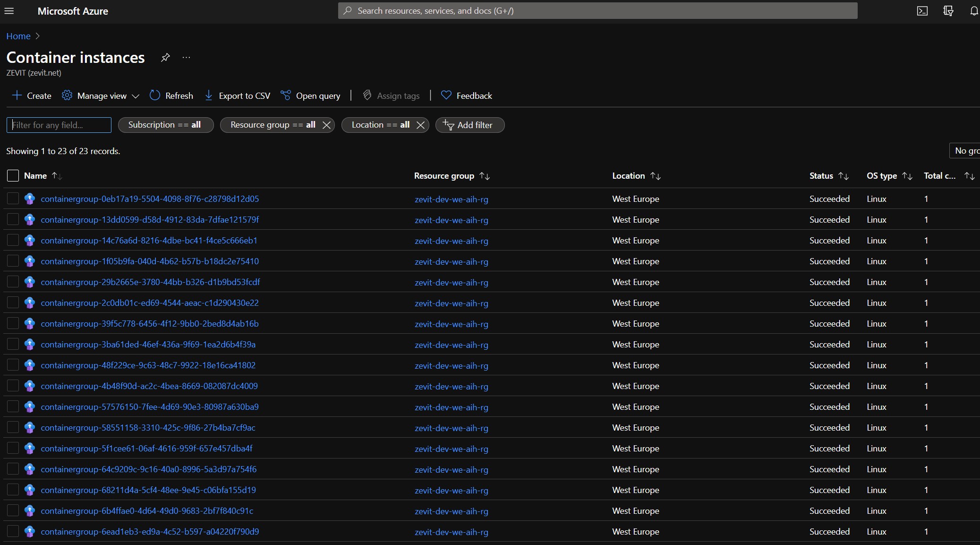
Task: Open the notifications bell
Action: (x=974, y=11)
